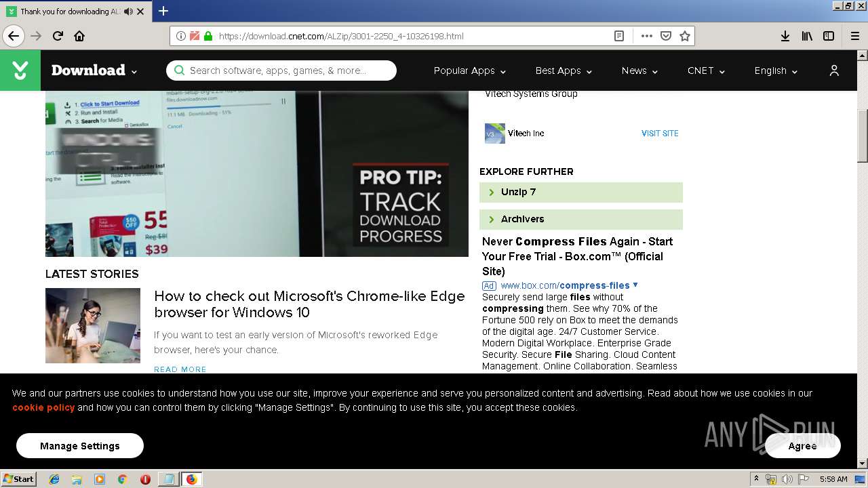
Task: Click the page vertical scrollbar thumb
Action: (x=863, y=136)
